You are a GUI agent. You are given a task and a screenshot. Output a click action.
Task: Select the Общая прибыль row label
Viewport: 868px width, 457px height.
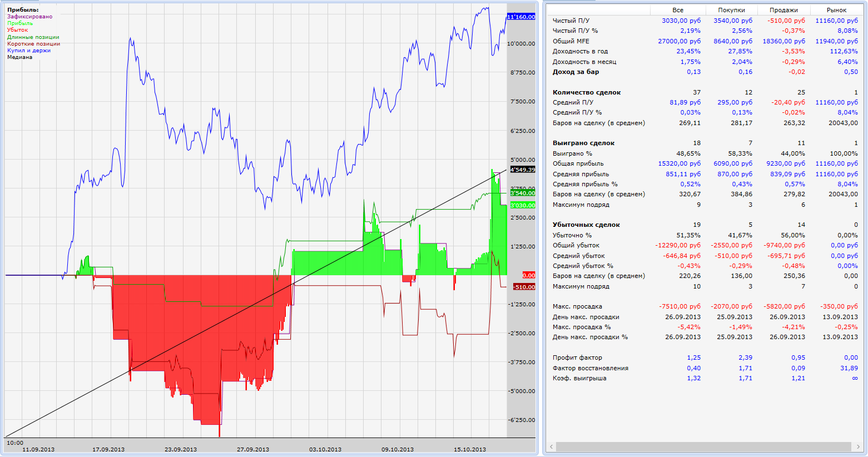click(578, 163)
